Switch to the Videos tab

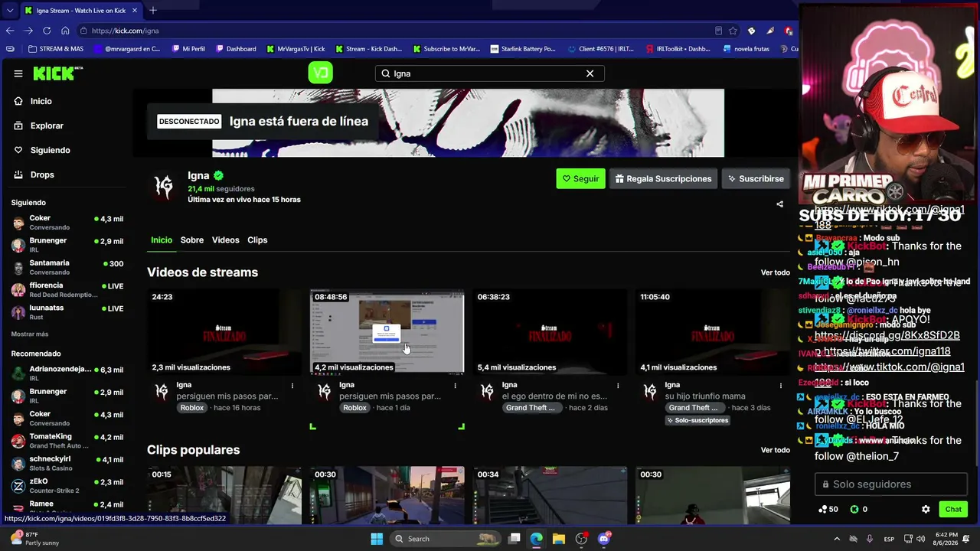pos(225,240)
